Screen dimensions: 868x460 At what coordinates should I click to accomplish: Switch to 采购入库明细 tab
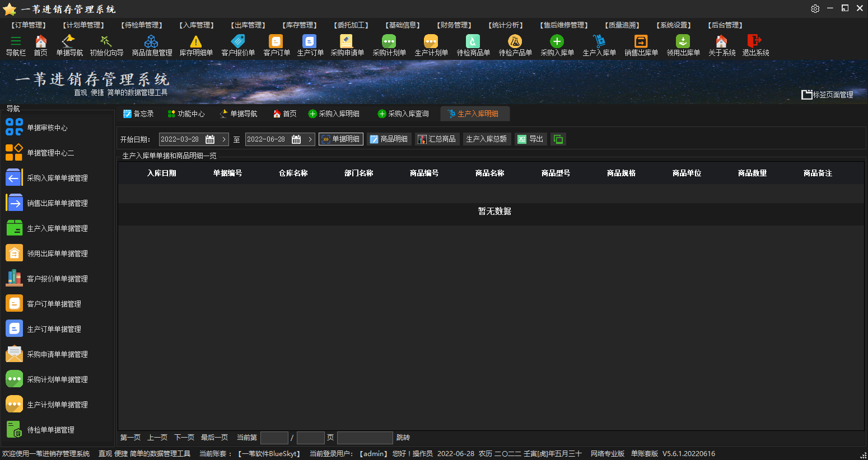click(334, 114)
